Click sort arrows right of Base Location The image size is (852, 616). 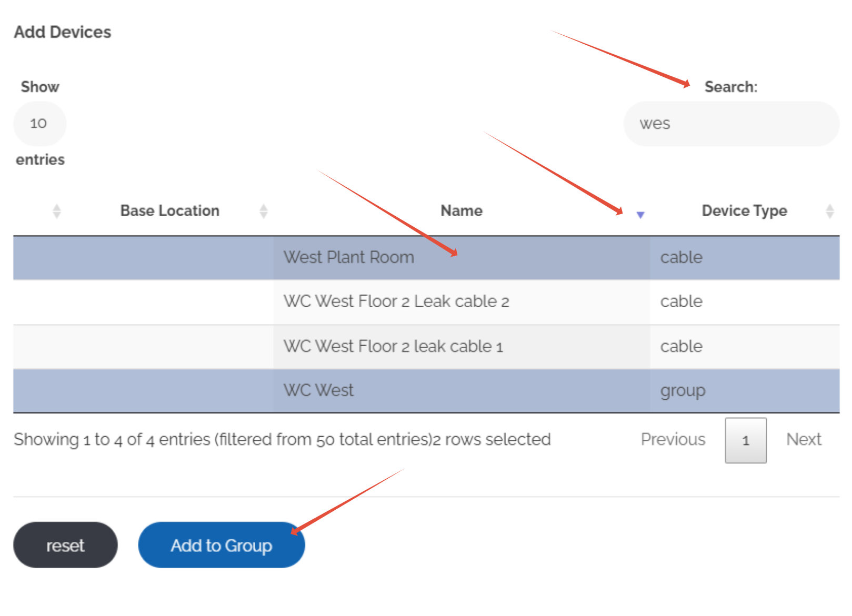264,211
